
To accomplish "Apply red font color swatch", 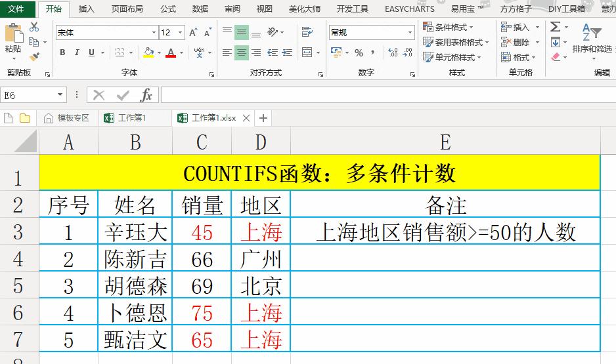I will click(171, 52).
